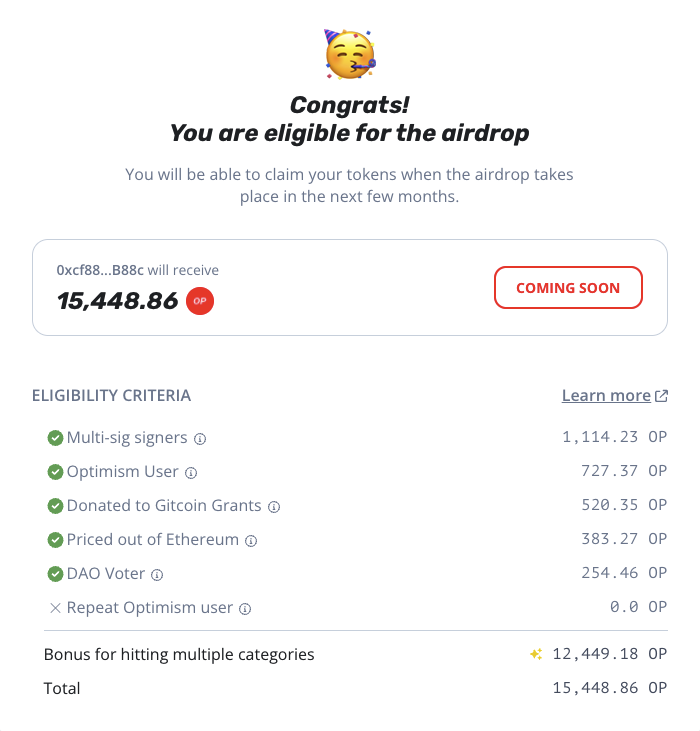This screenshot has height=731, width=700.
Task: Click the party face emoji at top
Action: (350, 55)
